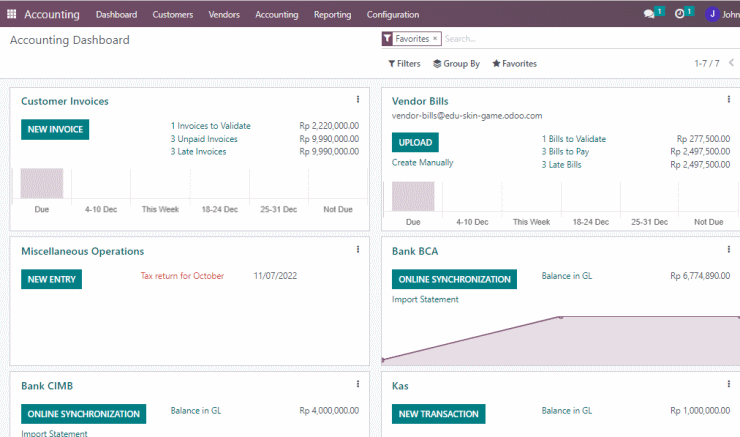Open Kas card kebab menu
The height and width of the screenshot is (437, 740).
click(x=729, y=384)
